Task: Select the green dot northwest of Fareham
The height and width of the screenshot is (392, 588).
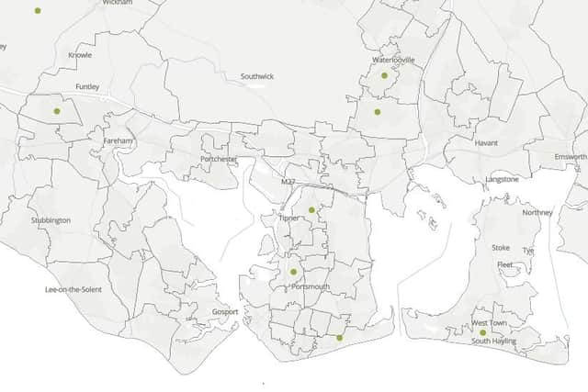Action: click(57, 111)
